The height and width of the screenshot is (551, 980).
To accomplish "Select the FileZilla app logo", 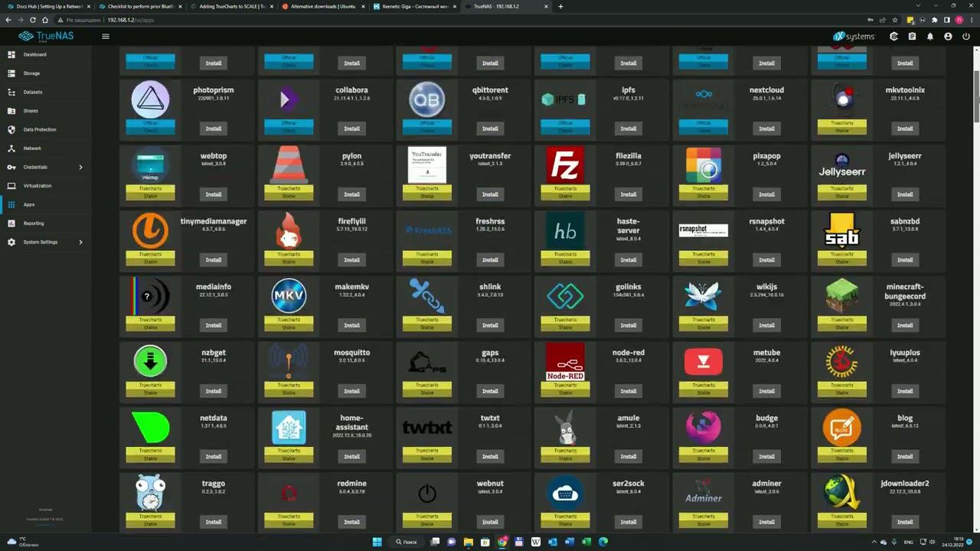I will tap(566, 165).
